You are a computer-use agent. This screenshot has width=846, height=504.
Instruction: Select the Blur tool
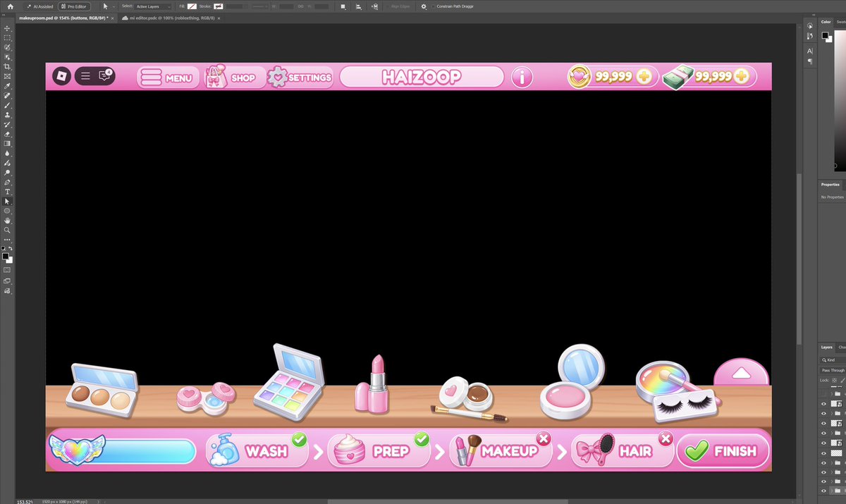7,153
